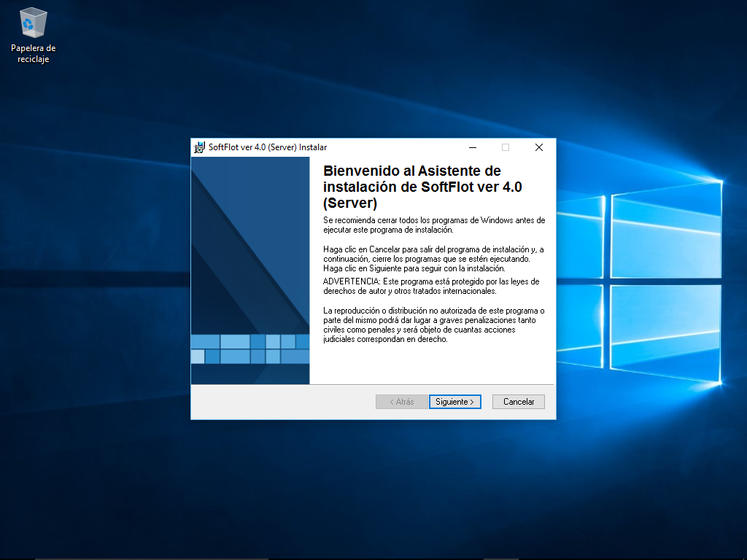
Task: Select the Papelera de reciclaje text label
Action: [34, 54]
